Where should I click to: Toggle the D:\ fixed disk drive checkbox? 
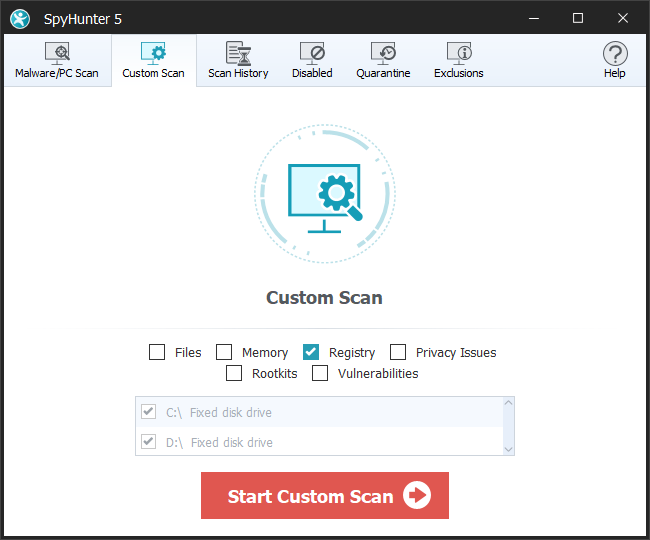[x=149, y=442]
